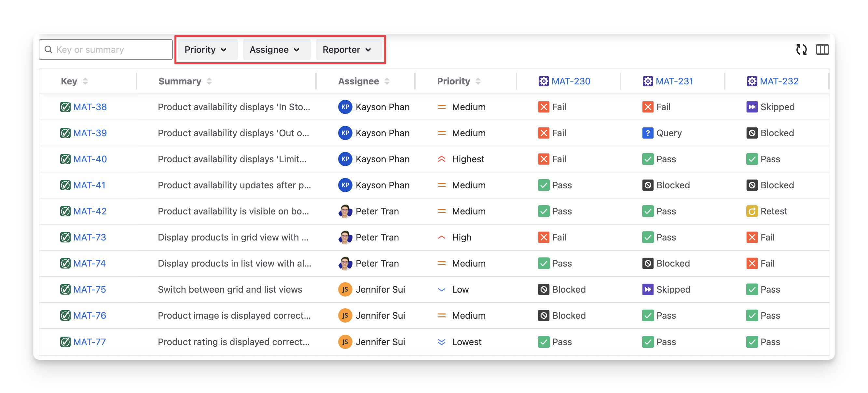Click Kayson Phan's avatar in the MAT-40 row

click(345, 159)
